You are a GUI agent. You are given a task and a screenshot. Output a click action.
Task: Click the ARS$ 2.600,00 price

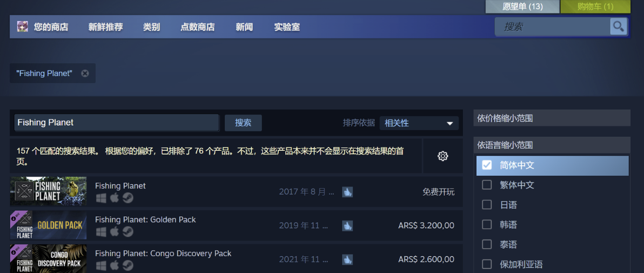coord(426,259)
